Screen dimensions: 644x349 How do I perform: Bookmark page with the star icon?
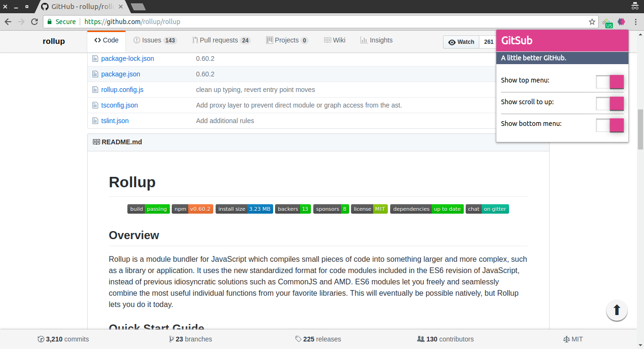point(592,22)
